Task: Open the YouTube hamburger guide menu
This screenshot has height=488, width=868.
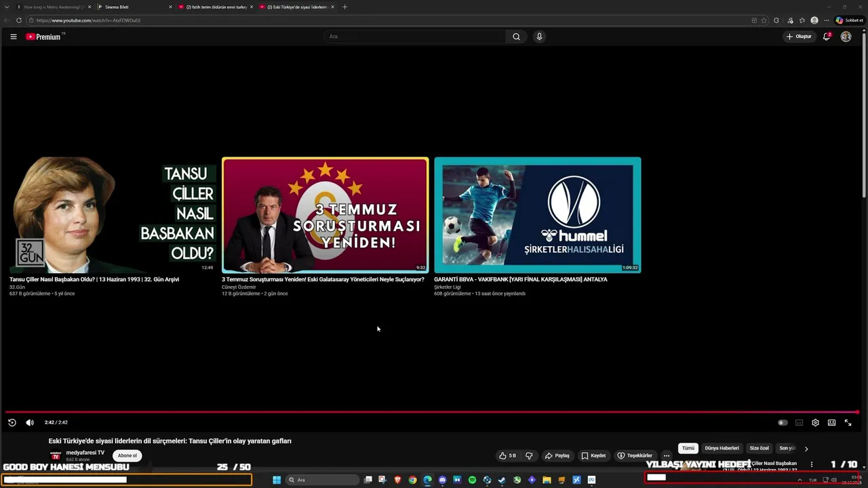Action: click(x=13, y=37)
